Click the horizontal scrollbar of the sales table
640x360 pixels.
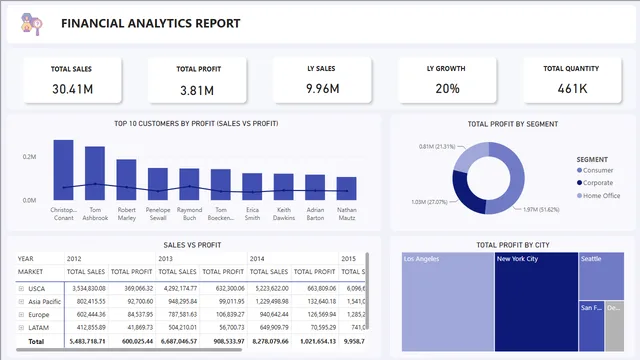click(129, 350)
